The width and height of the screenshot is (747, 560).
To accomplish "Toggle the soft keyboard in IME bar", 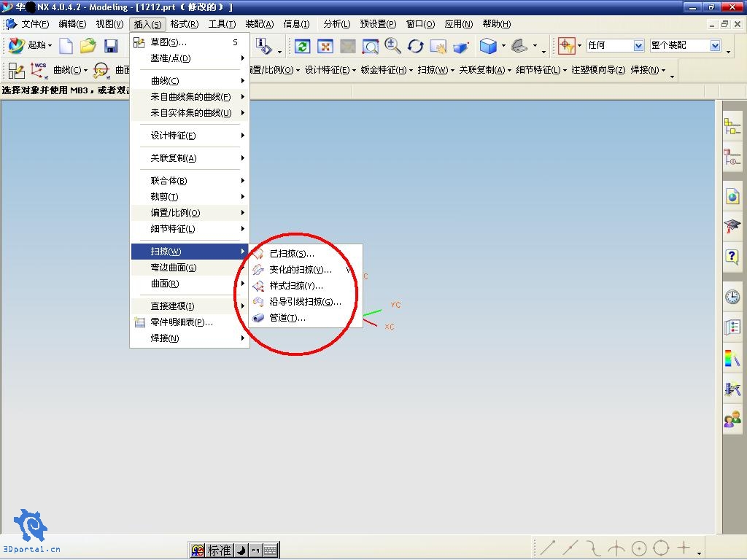I will (270, 551).
